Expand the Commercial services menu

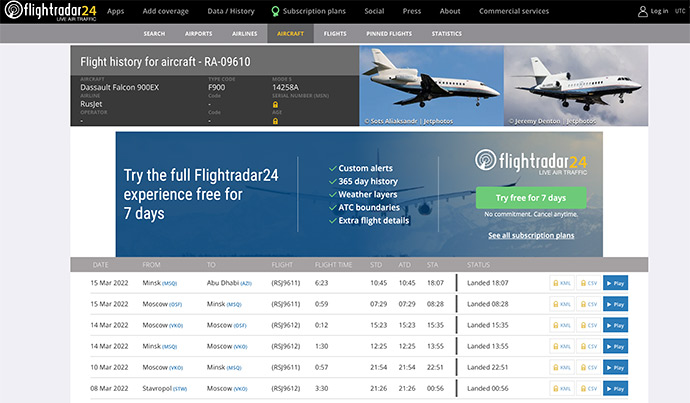click(x=515, y=11)
